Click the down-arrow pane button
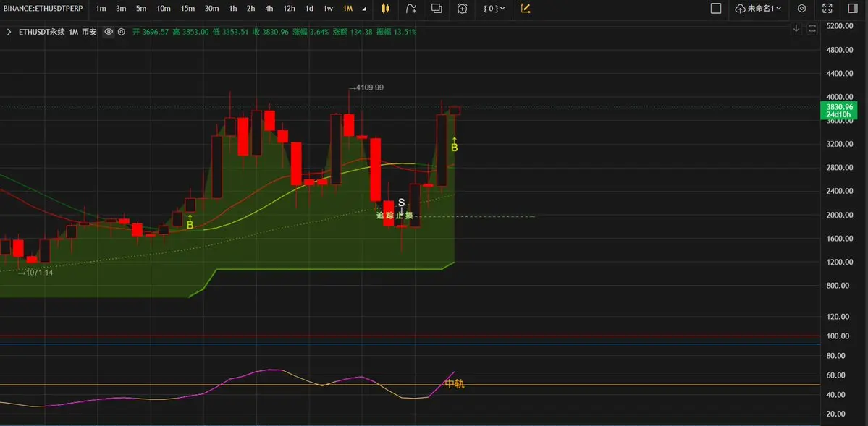The width and height of the screenshot is (868, 426). [796, 28]
